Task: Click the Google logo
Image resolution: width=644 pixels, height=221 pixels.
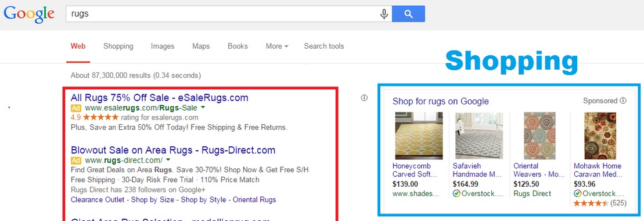Action: coord(29,15)
